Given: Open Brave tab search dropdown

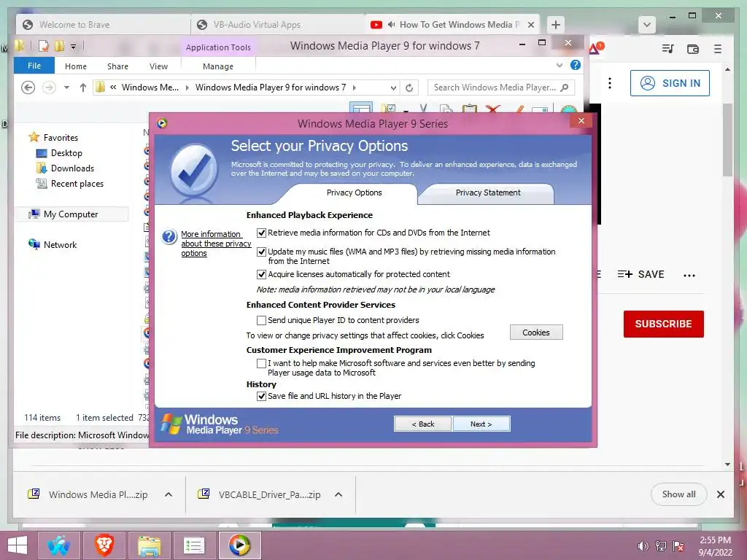Looking at the screenshot, I should [x=646, y=25].
